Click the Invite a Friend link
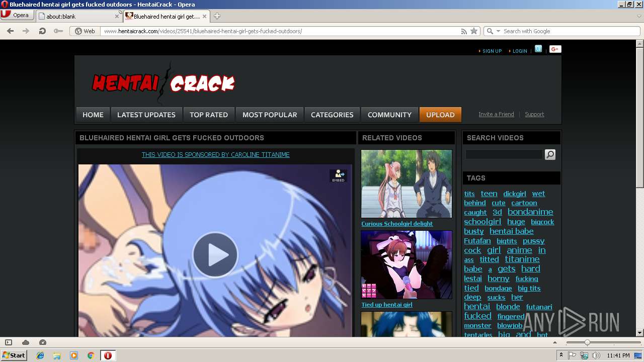Image resolution: width=644 pixels, height=362 pixels. pos(496,114)
